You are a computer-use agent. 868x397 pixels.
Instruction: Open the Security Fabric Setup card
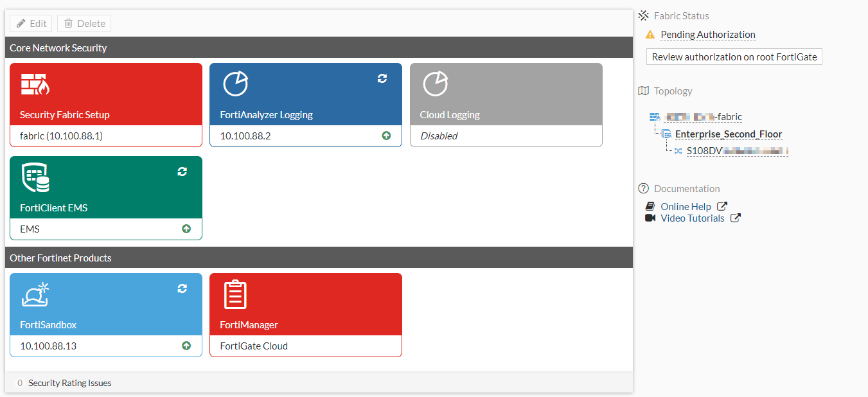pos(106,105)
